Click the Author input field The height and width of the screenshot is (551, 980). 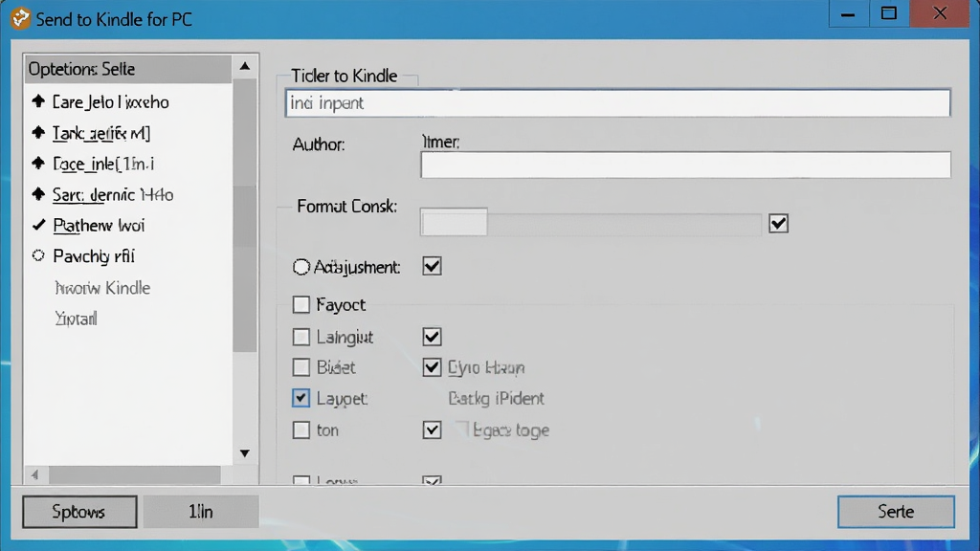point(685,165)
